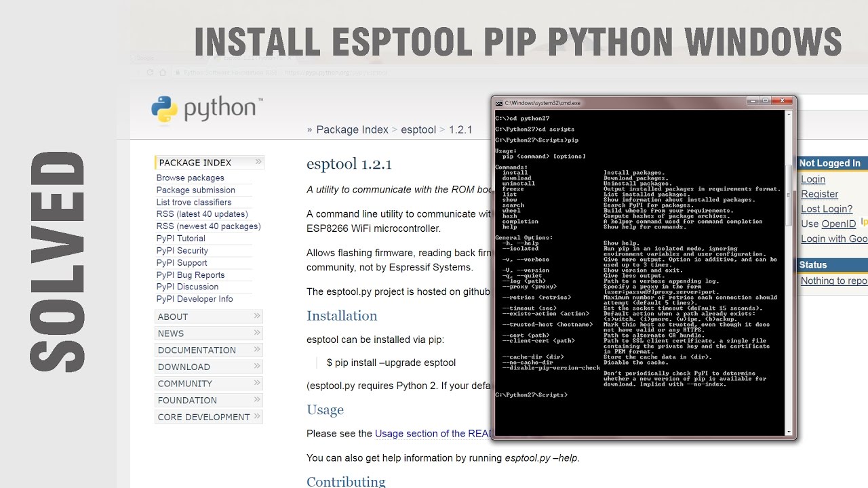Click the Register link

[x=820, y=195]
